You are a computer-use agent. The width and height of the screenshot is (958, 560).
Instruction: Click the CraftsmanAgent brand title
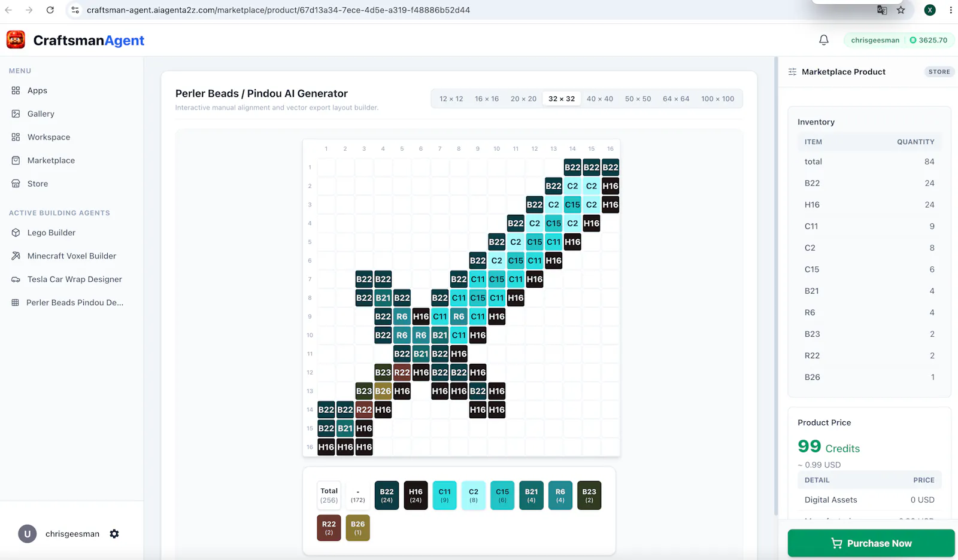click(89, 40)
